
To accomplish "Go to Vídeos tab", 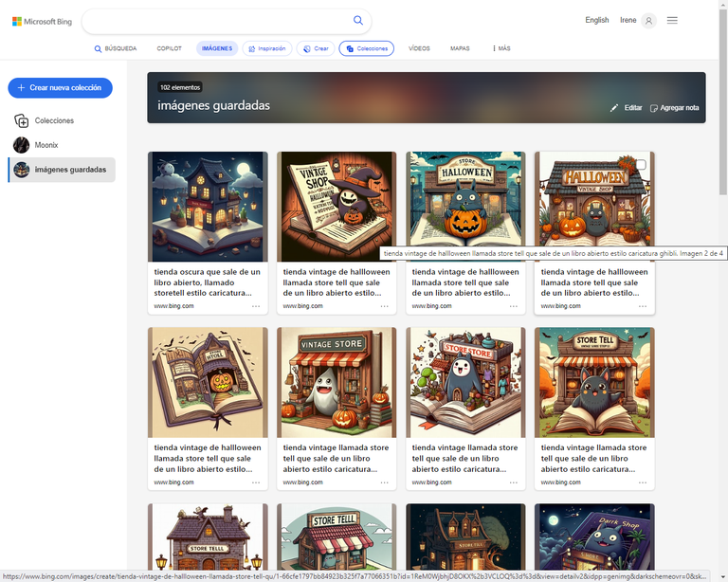I will tap(419, 48).
